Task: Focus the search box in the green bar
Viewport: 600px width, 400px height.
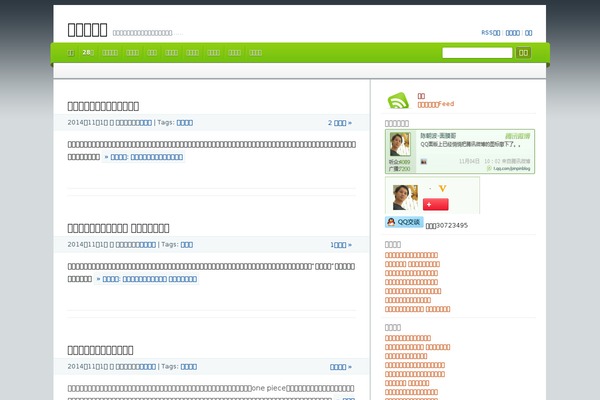Action: (x=477, y=53)
